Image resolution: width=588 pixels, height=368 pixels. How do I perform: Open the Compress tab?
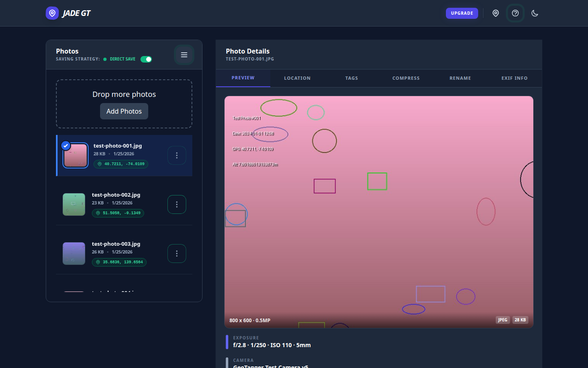(405, 78)
